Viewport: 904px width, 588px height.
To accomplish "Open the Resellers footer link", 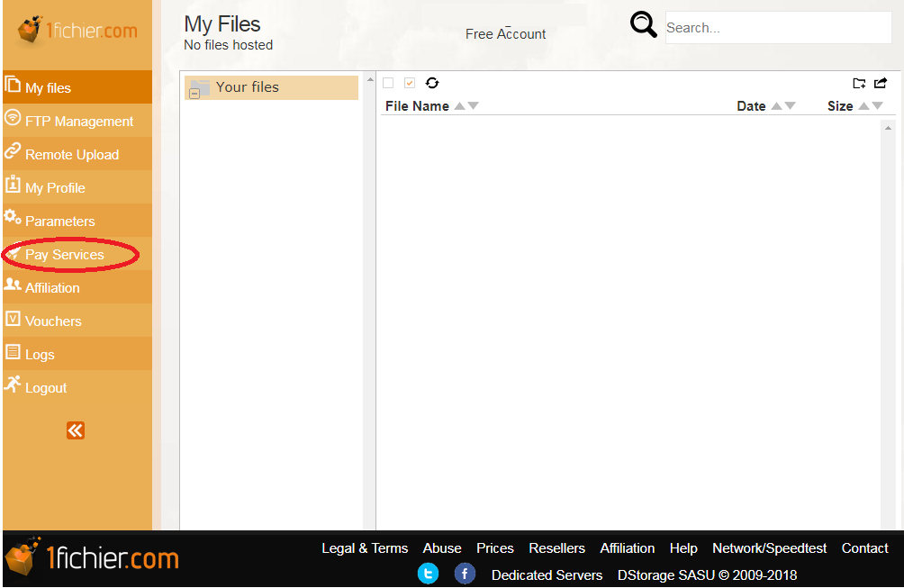I will click(557, 548).
